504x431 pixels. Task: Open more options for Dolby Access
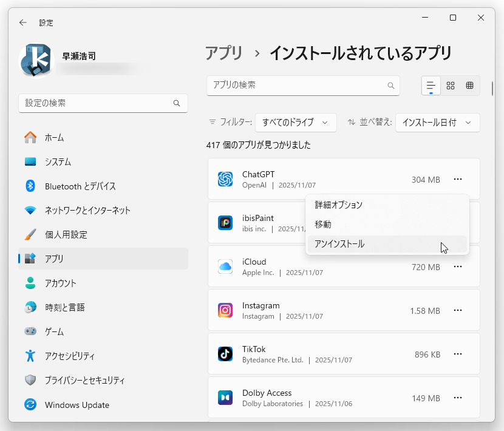click(x=458, y=398)
